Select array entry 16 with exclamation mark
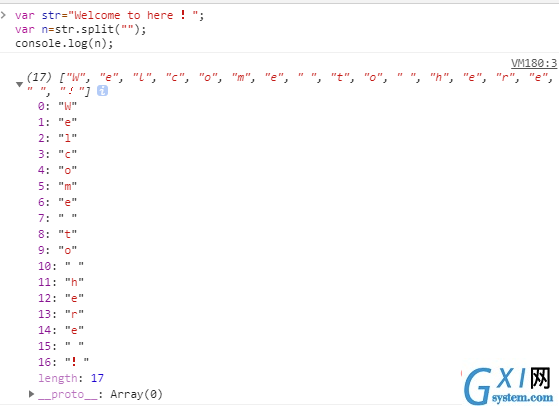 coord(64,362)
